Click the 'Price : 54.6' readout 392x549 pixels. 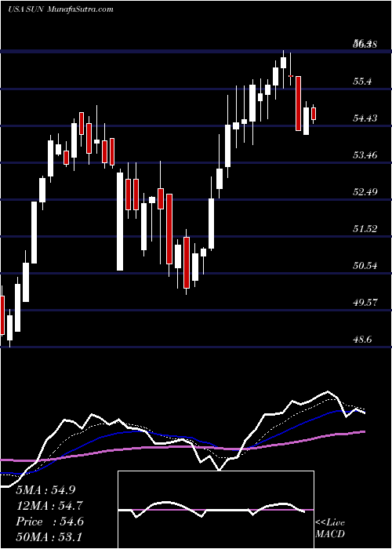coord(49,522)
